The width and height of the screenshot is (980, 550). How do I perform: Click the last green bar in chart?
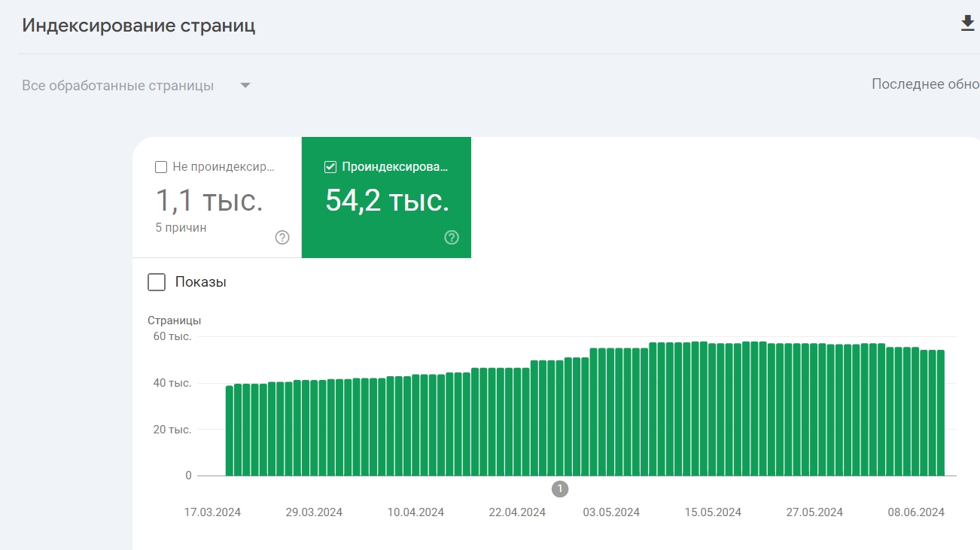click(x=940, y=413)
